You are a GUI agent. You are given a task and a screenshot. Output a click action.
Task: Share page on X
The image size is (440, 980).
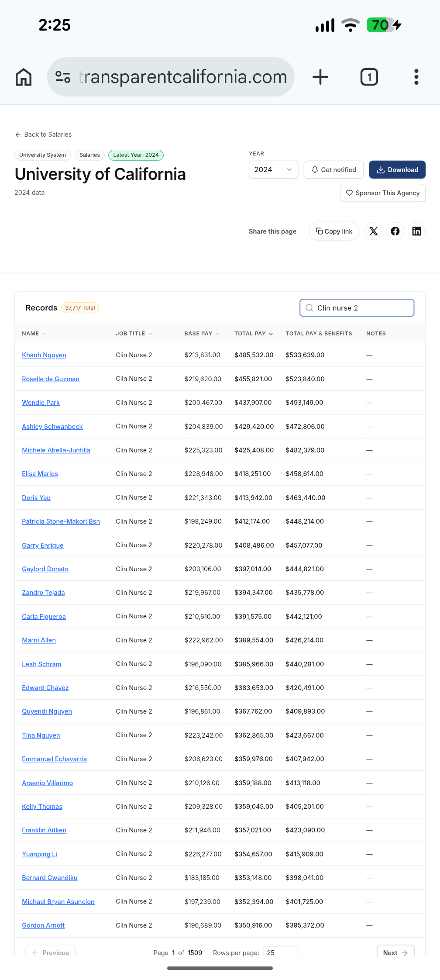pyautogui.click(x=374, y=231)
